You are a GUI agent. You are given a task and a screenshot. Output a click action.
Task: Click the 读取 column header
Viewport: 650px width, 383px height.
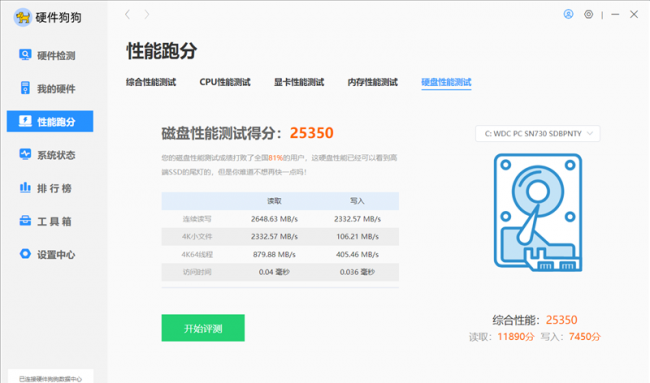click(x=274, y=201)
